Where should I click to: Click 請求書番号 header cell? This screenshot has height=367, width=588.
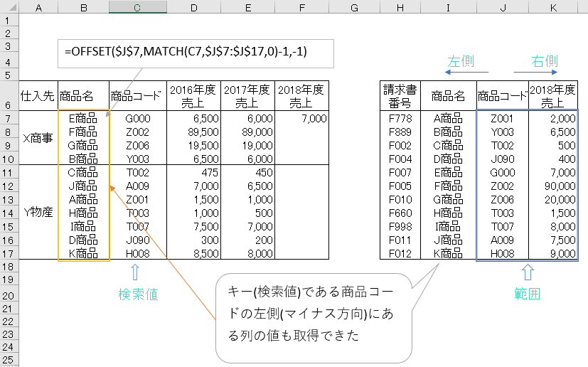[x=400, y=96]
